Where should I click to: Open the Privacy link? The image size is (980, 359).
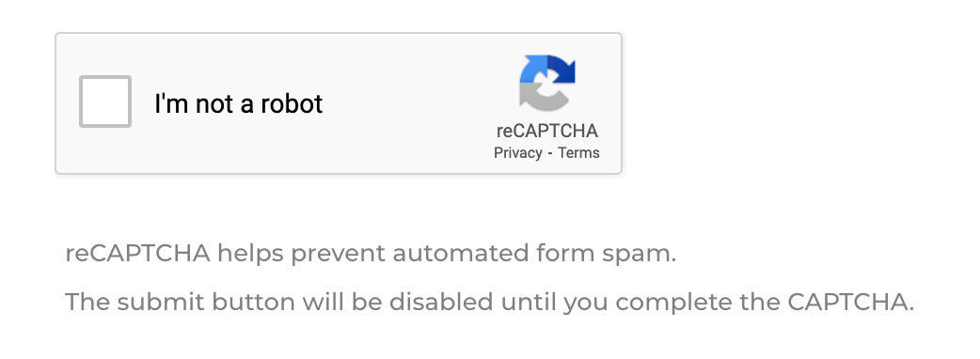pyautogui.click(x=517, y=153)
